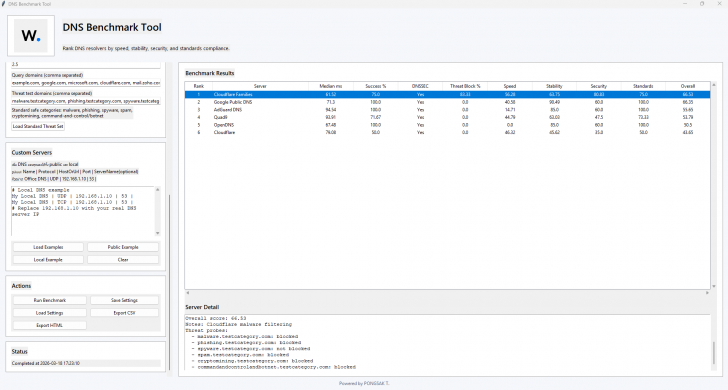728x390 pixels.
Task: Click the Actions section heading
Action: pos(21,286)
